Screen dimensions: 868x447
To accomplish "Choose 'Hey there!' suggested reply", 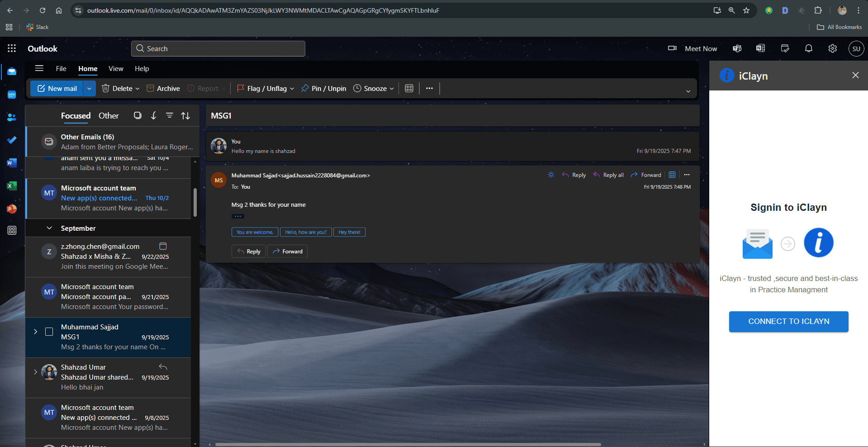I will (349, 232).
